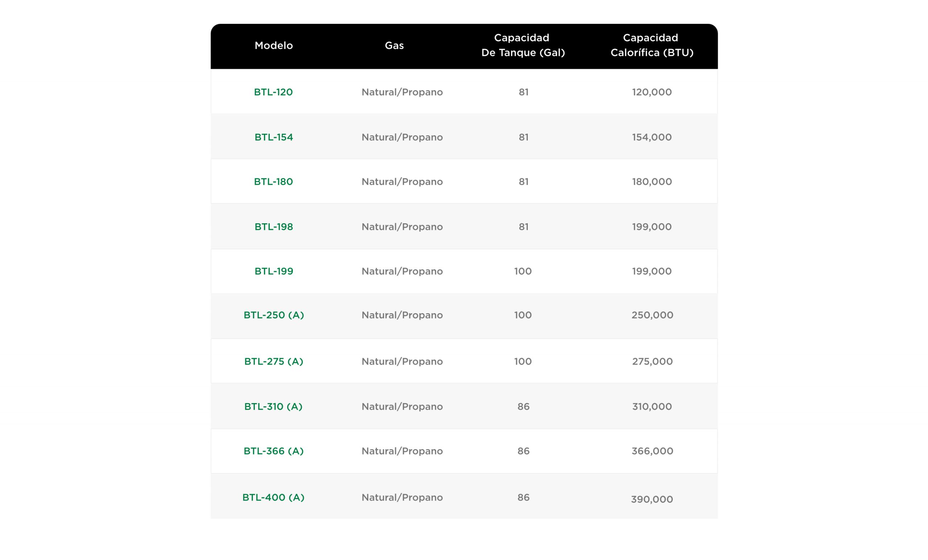
Task: Select the BTL-250 (A) model
Action: (x=273, y=315)
